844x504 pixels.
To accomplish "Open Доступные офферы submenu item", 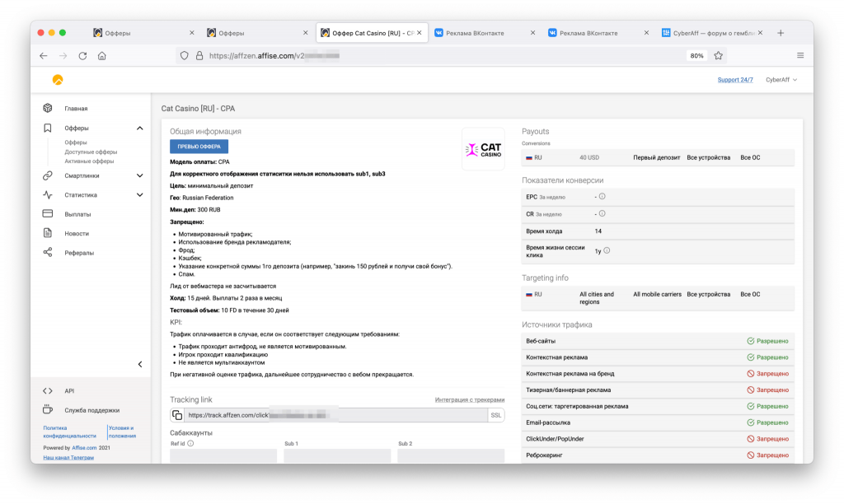I will (91, 152).
